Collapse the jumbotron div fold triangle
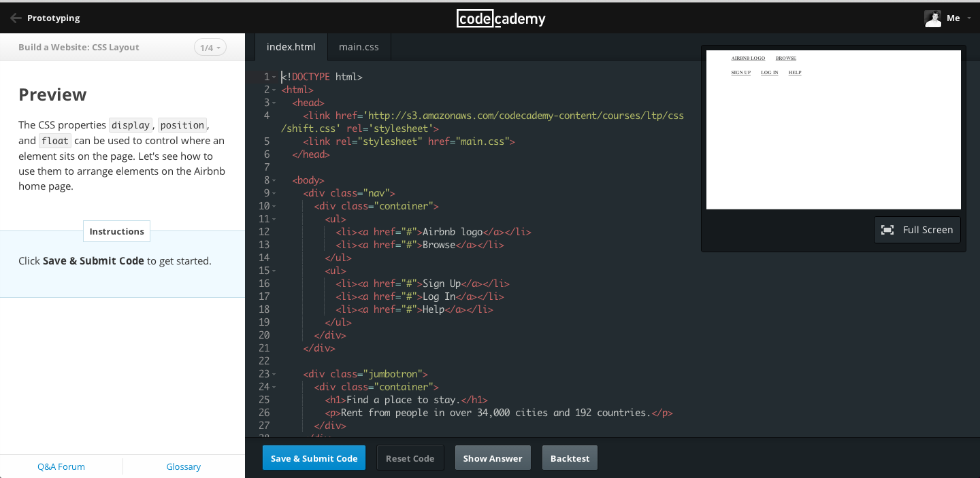This screenshot has width=980, height=478. click(274, 374)
